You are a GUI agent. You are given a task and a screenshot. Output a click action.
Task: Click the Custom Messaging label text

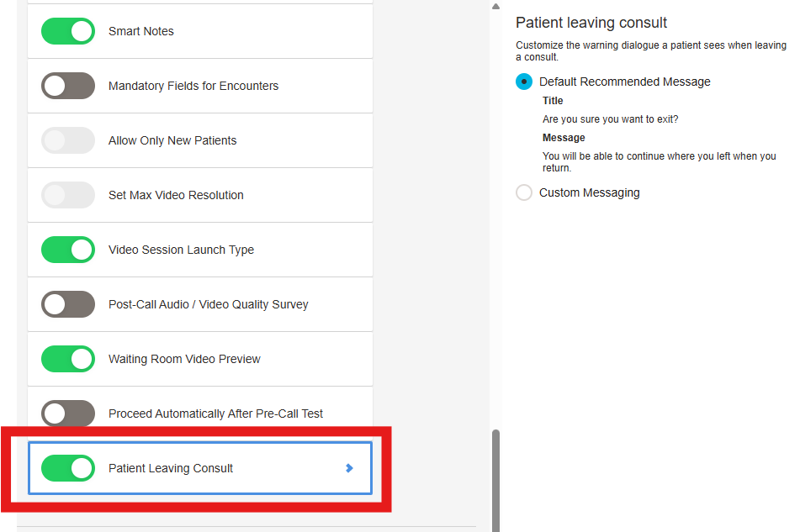coord(590,192)
